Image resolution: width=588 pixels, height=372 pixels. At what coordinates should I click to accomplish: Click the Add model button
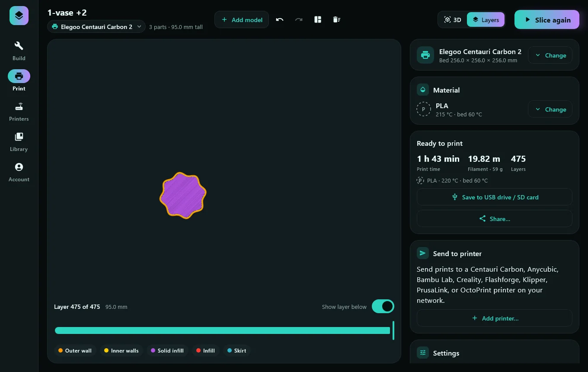point(242,19)
